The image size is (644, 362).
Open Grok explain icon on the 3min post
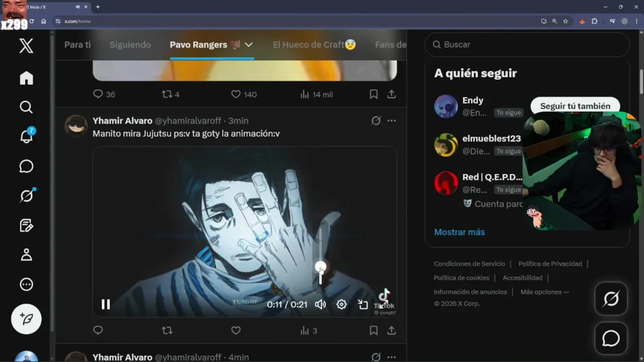coord(376,121)
